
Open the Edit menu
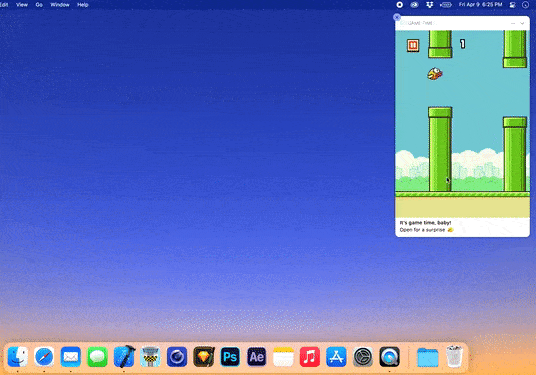[x=4, y=5]
